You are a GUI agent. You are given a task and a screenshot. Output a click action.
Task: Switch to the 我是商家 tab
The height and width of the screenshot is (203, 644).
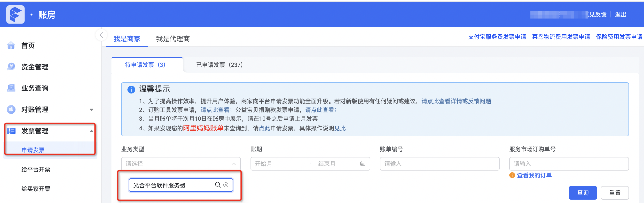point(127,39)
